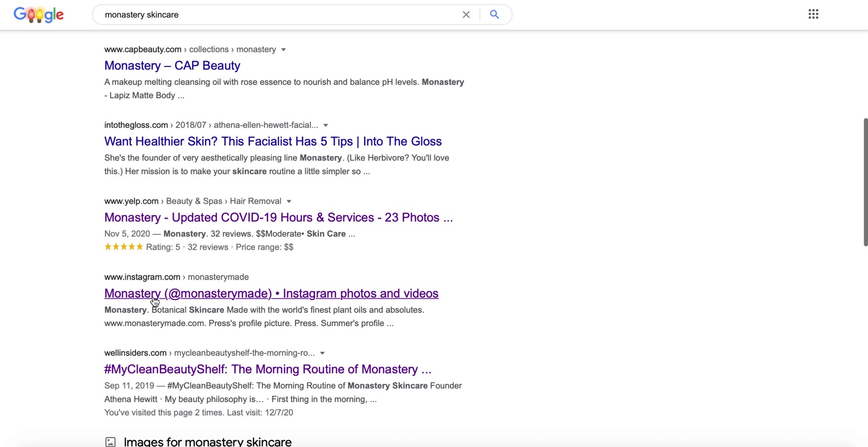Click into the monastery skincare search field
Screen dimensions: 868x447
(276, 15)
